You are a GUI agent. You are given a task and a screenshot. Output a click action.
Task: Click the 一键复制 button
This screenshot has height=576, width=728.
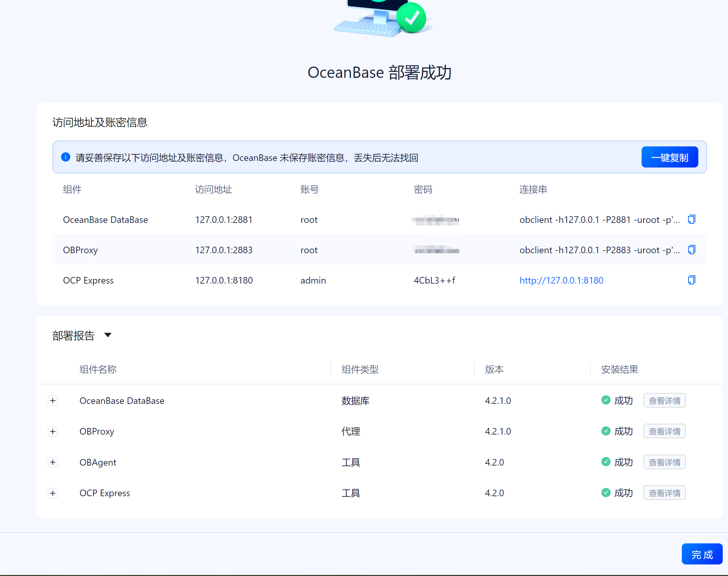coord(670,157)
